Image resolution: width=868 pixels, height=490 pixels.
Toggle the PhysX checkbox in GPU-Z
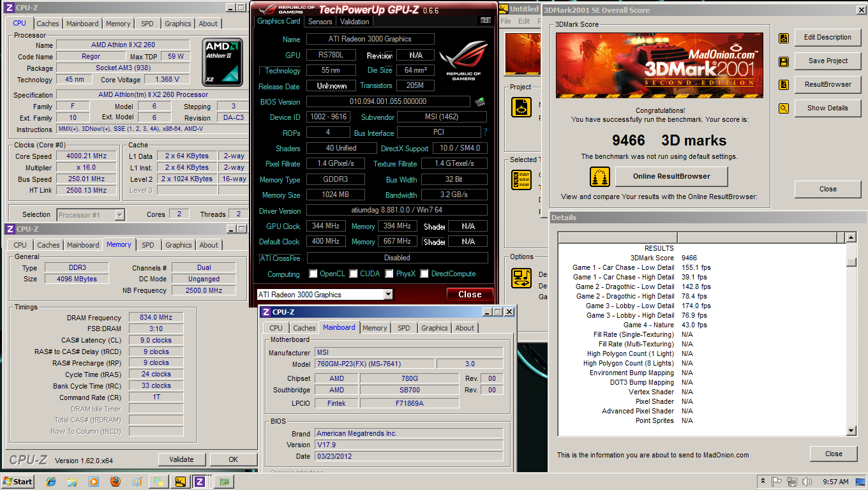pos(389,274)
